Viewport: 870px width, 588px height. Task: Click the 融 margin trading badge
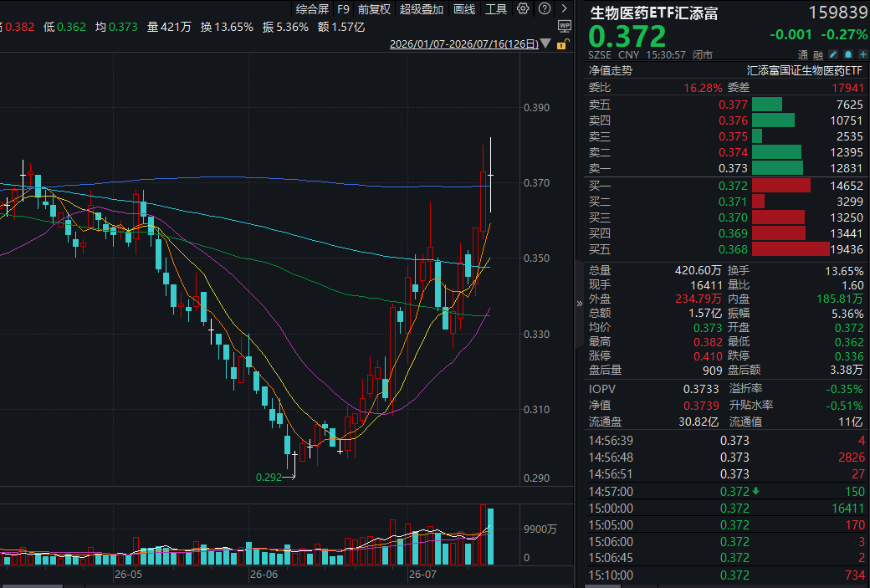(818, 55)
